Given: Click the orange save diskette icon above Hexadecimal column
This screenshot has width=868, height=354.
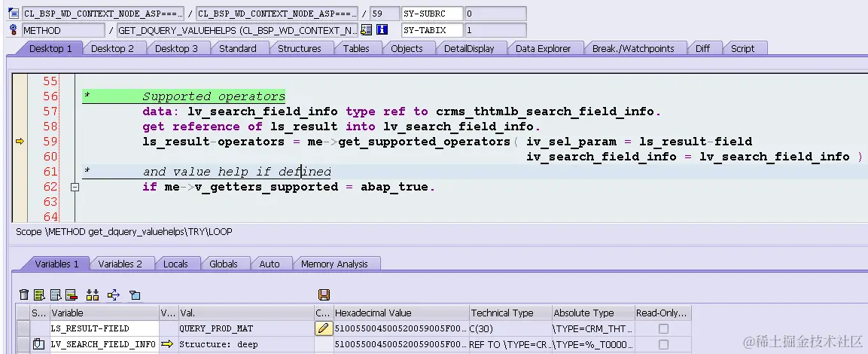Looking at the screenshot, I should point(324,294).
